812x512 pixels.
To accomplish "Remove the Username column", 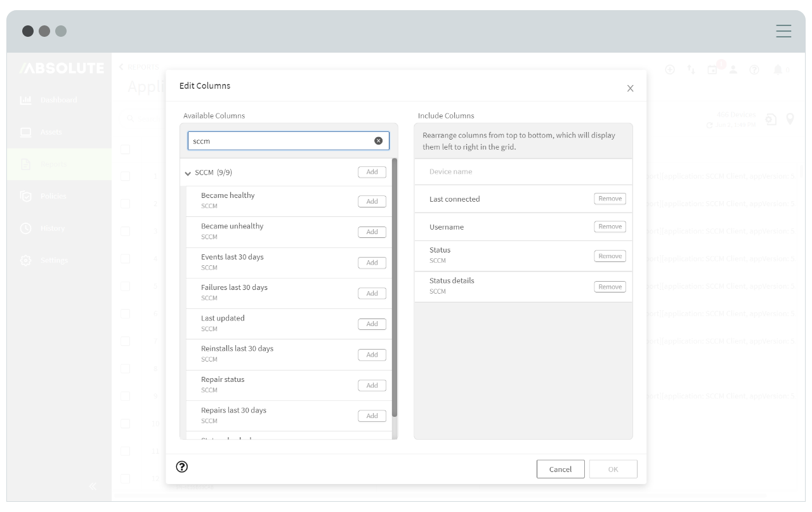I will tap(609, 226).
